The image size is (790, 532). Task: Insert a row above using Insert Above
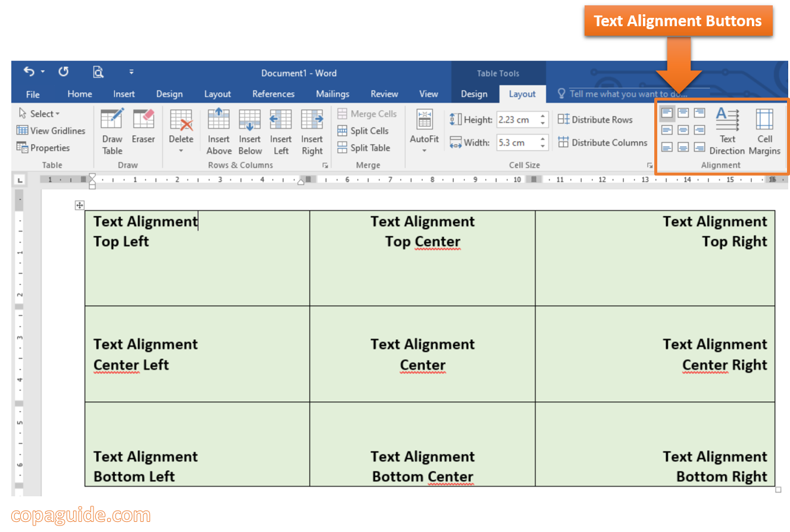pyautogui.click(x=218, y=130)
